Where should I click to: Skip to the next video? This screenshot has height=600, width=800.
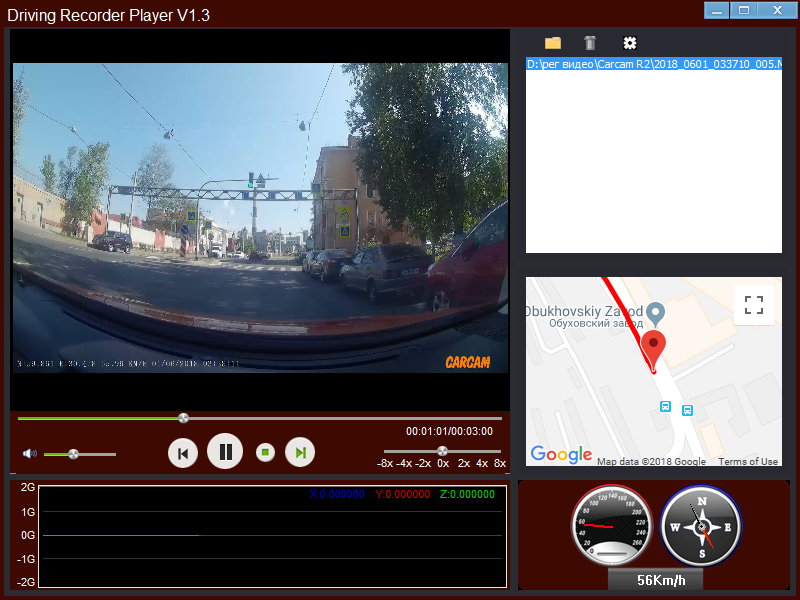pos(300,451)
